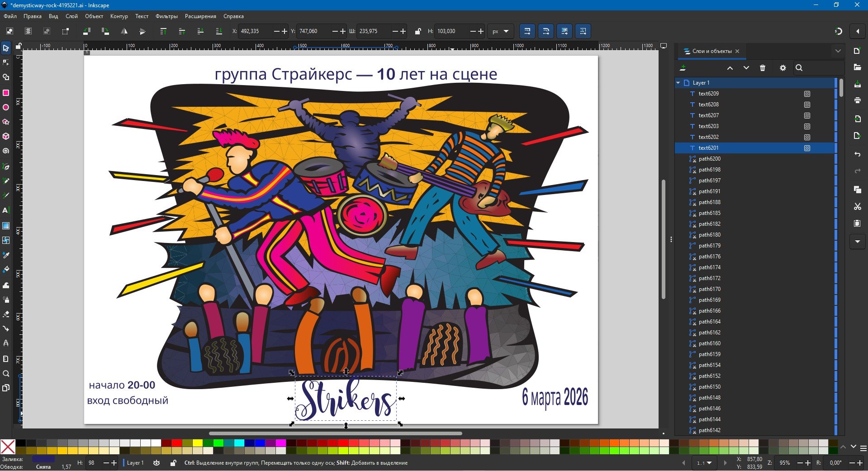Raise selection to top icon
The width and height of the screenshot is (868, 471).
click(x=163, y=31)
